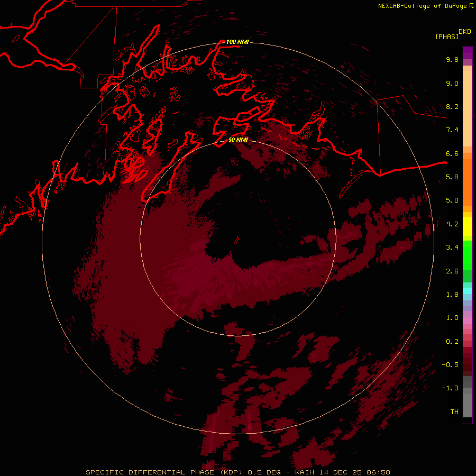Click the -1.3 legend value label
The image size is (476, 476).
[x=450, y=388]
